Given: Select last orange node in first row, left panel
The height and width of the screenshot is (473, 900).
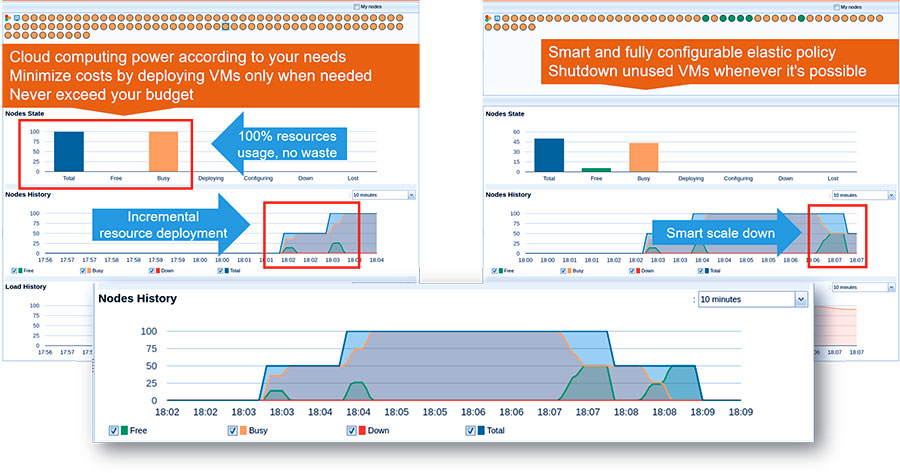Looking at the screenshot, I should click(399, 18).
